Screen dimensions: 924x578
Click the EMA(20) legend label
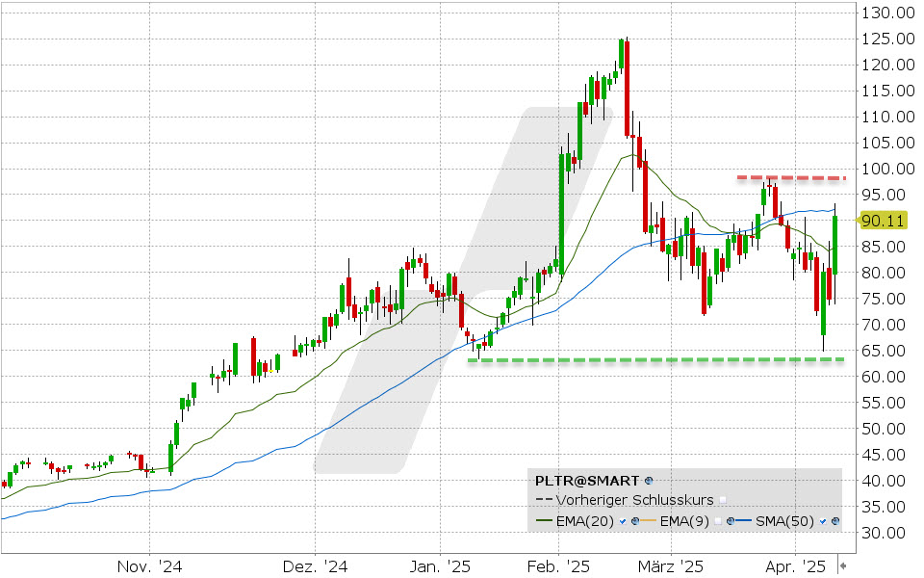pos(585,521)
